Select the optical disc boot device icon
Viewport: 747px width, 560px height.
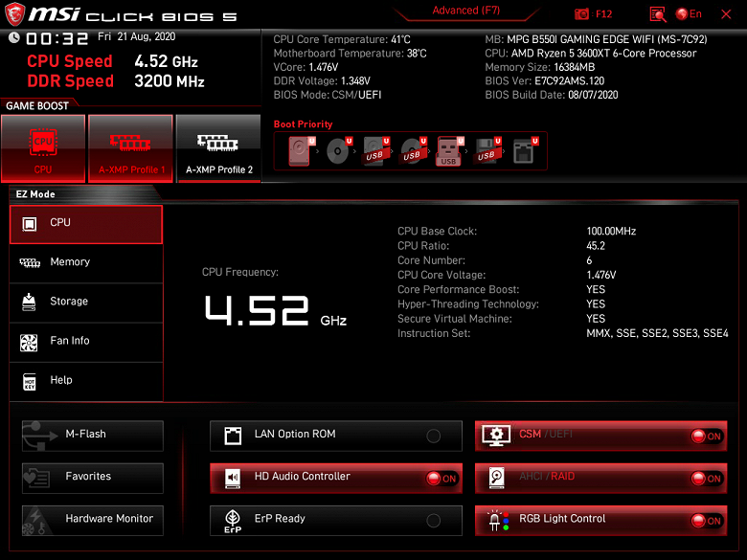coord(339,151)
